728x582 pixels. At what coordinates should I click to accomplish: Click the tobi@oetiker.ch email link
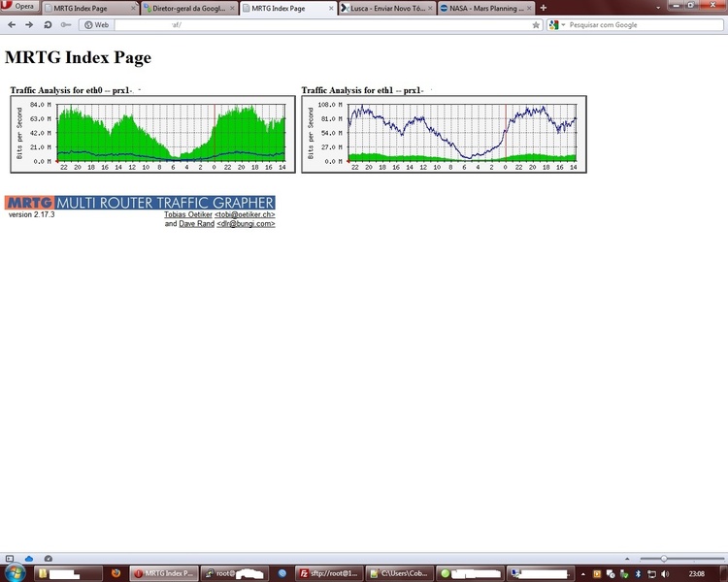(x=245, y=214)
